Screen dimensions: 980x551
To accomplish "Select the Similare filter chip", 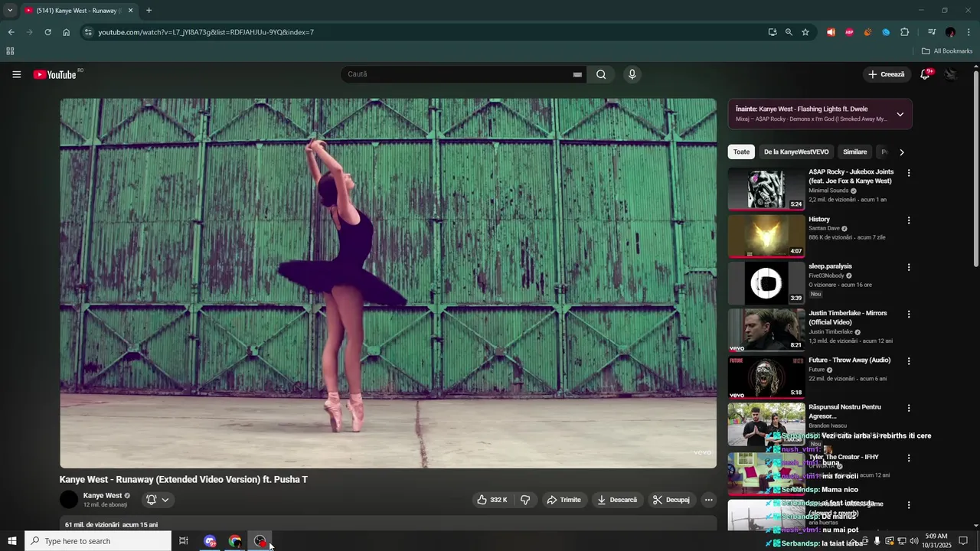I will point(854,152).
